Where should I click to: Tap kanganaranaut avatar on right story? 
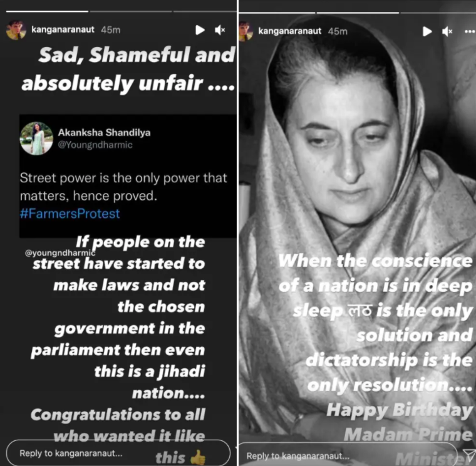tap(246, 31)
